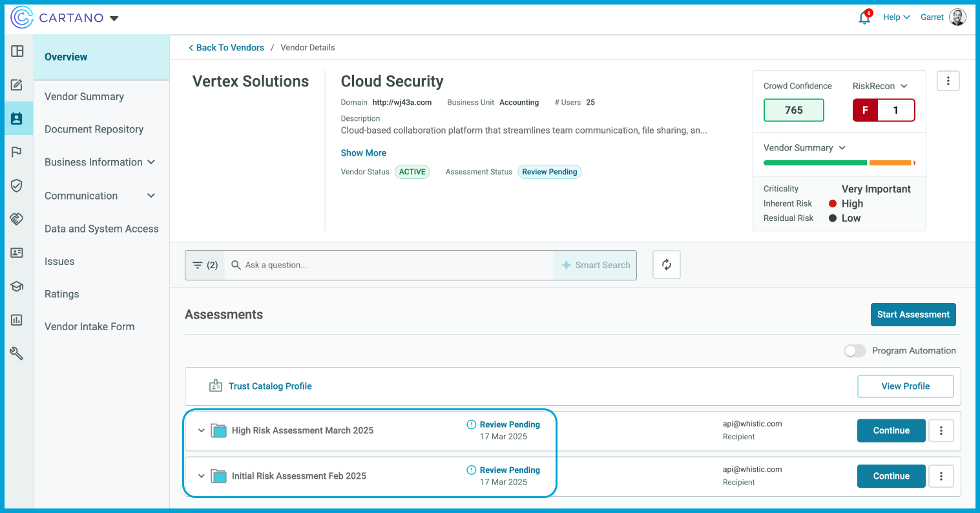Viewport: 980px width, 513px height.
Task: Click the flag icon in the left sidebar
Action: 17,151
